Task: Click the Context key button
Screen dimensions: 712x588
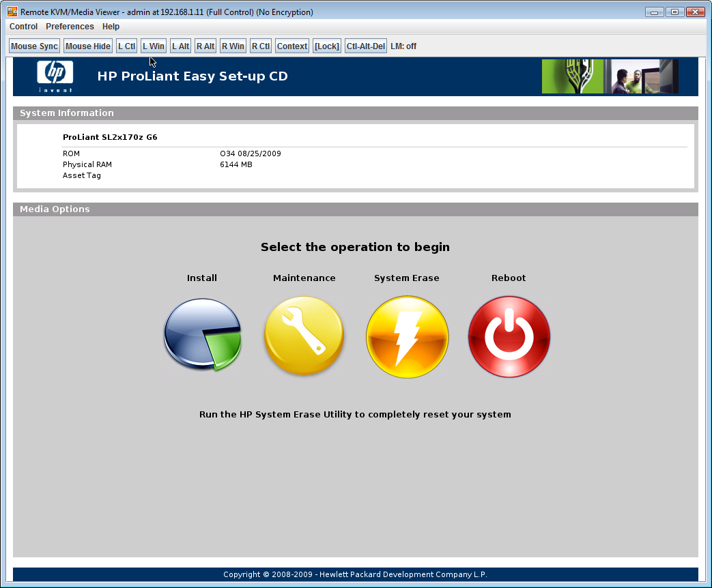Action: 292,46
